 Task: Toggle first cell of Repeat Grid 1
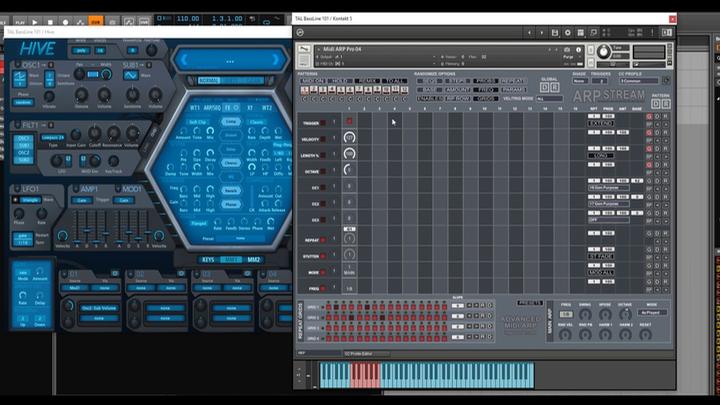329,307
